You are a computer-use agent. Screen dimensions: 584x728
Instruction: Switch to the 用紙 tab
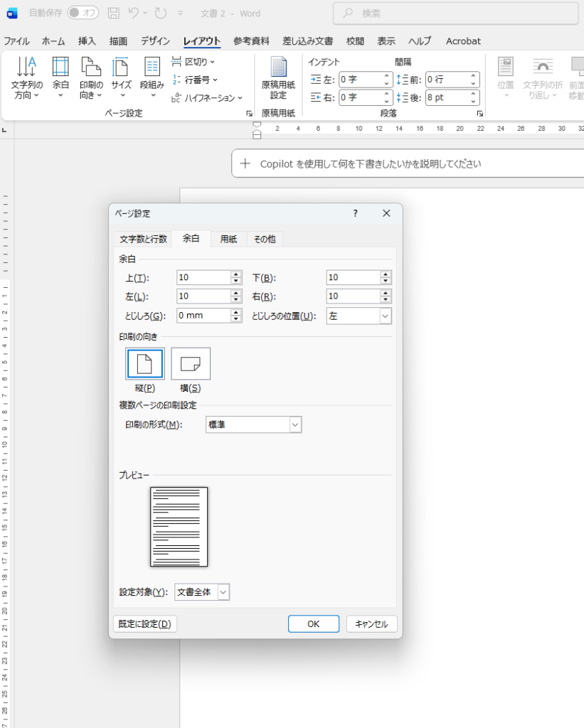[228, 240]
